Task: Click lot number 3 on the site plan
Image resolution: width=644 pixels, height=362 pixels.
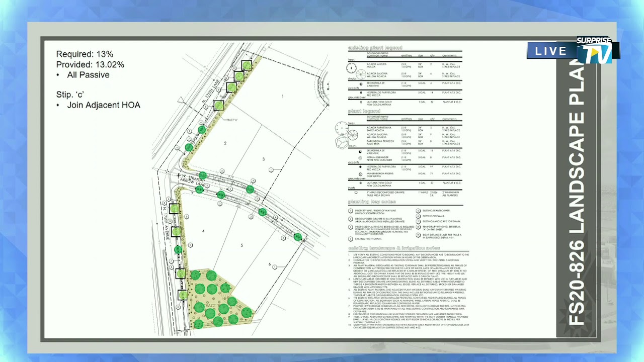Action: point(264,159)
